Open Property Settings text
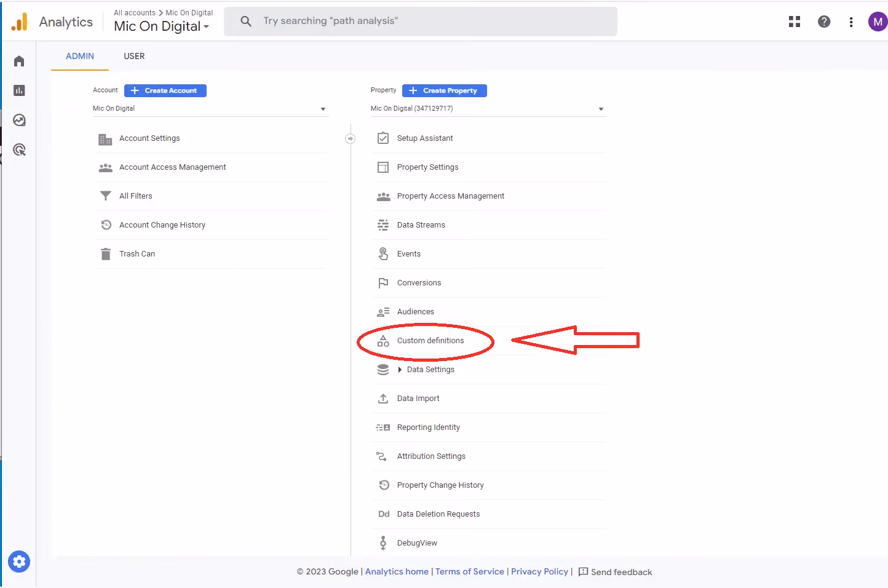 click(x=427, y=167)
